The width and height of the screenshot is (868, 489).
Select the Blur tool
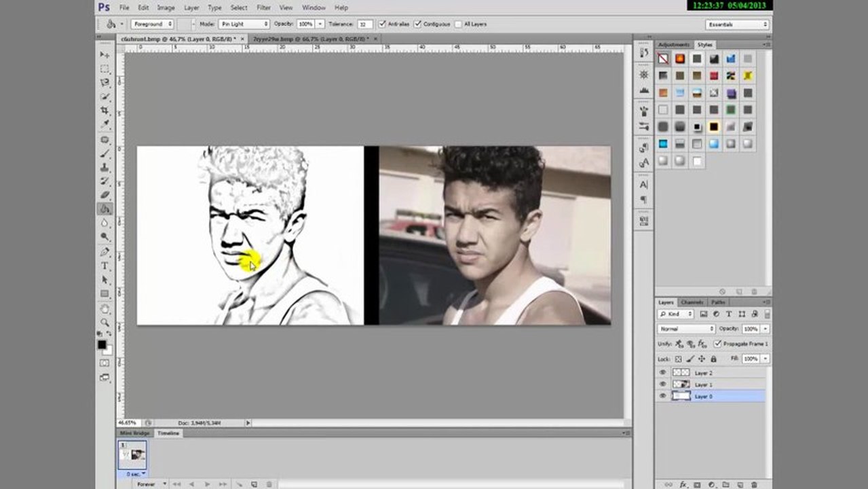[x=105, y=223]
